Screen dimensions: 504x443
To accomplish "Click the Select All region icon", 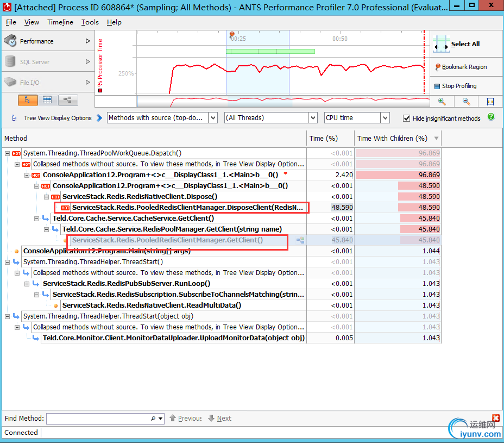I will click(441, 43).
